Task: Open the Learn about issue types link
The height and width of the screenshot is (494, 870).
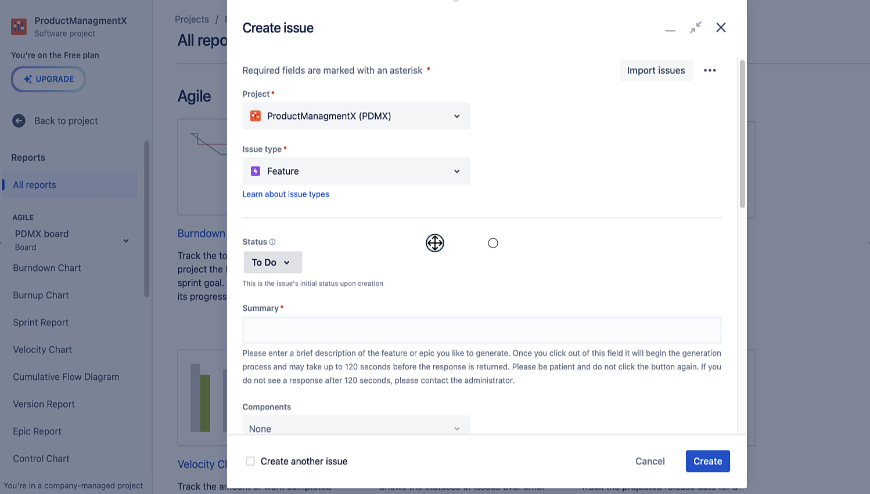Action: coord(286,194)
